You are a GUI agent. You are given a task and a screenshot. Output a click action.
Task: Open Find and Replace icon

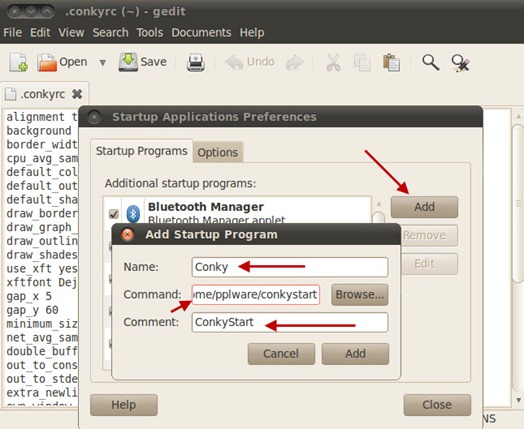(461, 63)
